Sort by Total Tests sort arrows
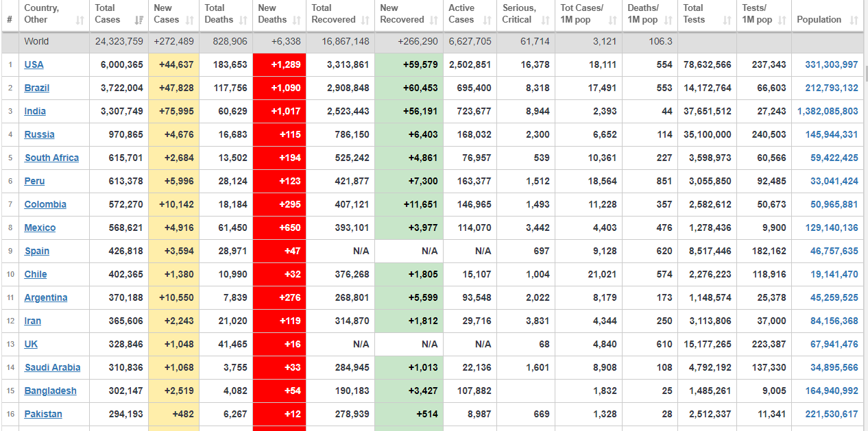The height and width of the screenshot is (431, 868). tap(727, 21)
